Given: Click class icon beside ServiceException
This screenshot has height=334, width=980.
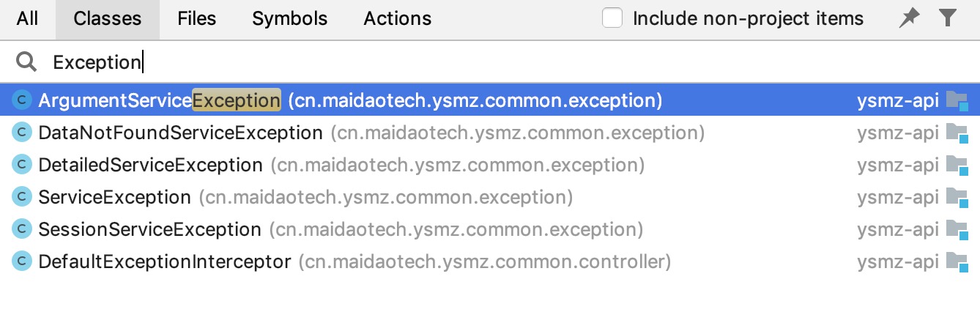Looking at the screenshot, I should coord(23,197).
